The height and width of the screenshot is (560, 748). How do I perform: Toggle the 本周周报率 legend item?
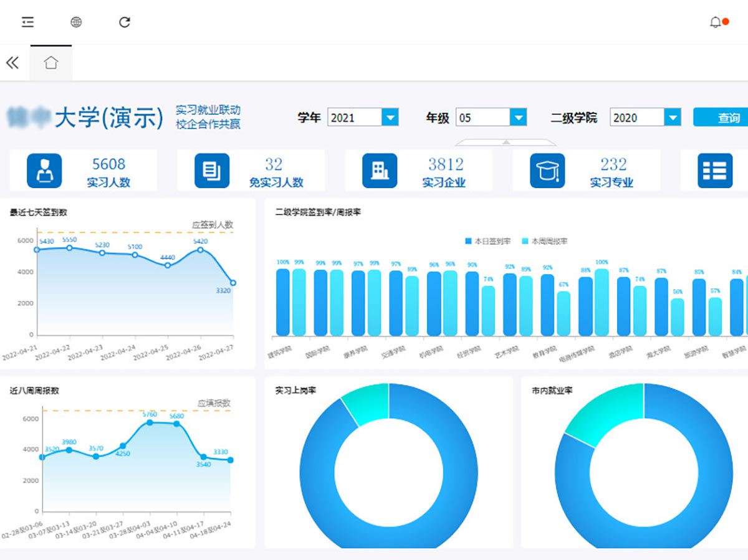pyautogui.click(x=545, y=241)
